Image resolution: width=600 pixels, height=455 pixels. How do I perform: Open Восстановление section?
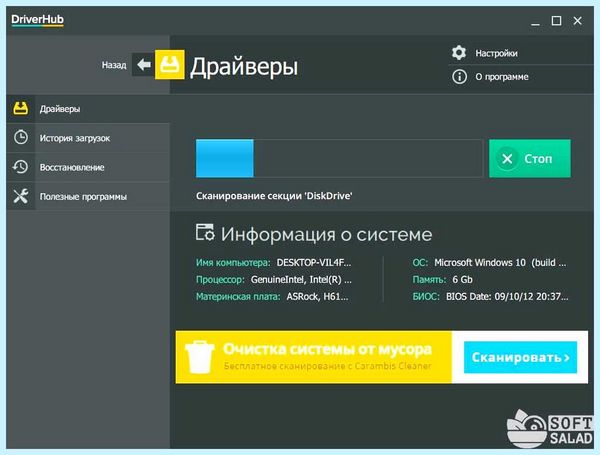[88, 167]
